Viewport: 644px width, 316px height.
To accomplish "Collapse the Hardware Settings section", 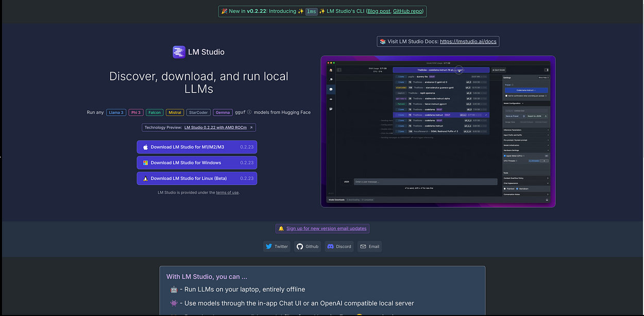I will [x=526, y=150].
